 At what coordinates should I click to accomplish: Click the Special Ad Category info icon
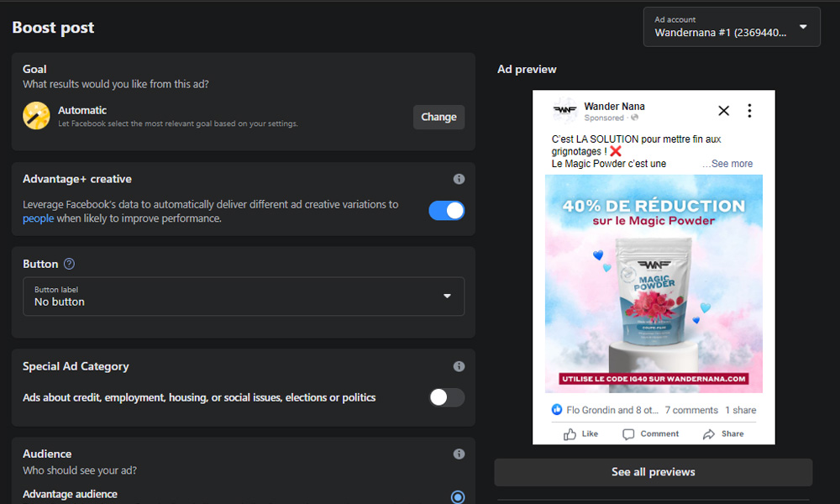[459, 366]
